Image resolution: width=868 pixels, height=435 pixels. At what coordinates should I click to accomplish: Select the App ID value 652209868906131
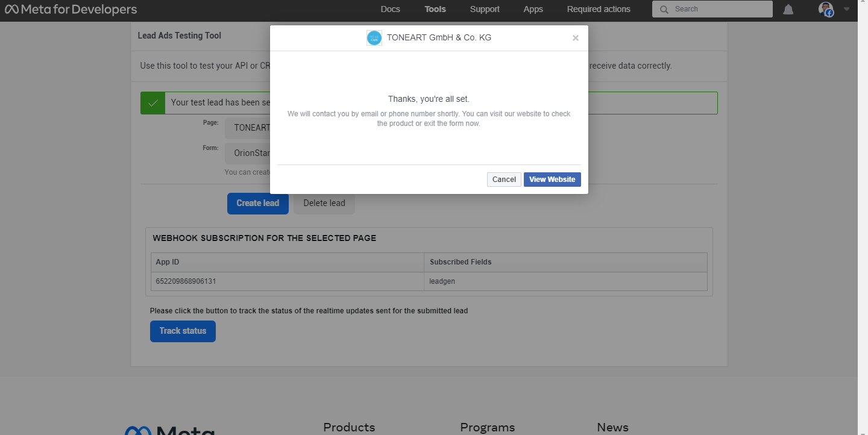click(x=186, y=281)
